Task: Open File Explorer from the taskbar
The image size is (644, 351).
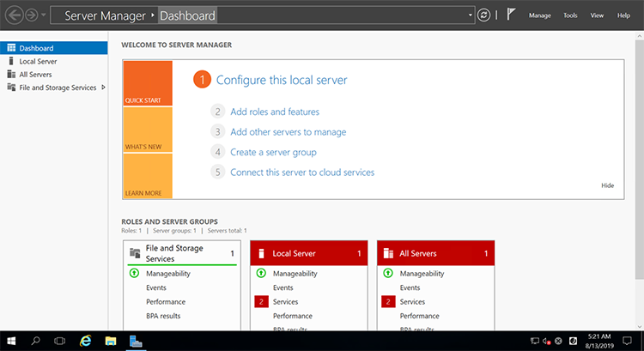Action: tap(110, 341)
